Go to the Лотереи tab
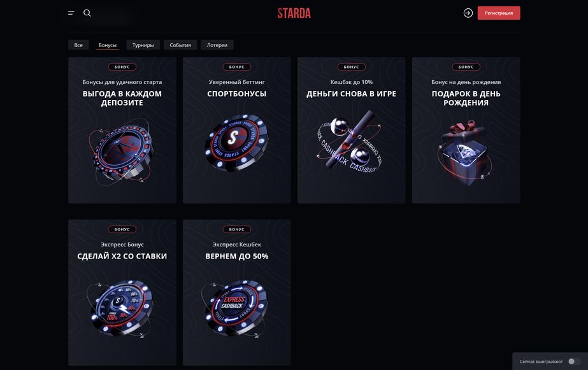This screenshot has width=588, height=370. coord(217,45)
